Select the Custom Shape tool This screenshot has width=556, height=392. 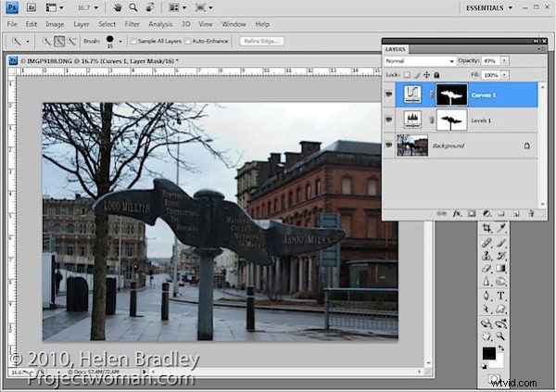point(500,309)
